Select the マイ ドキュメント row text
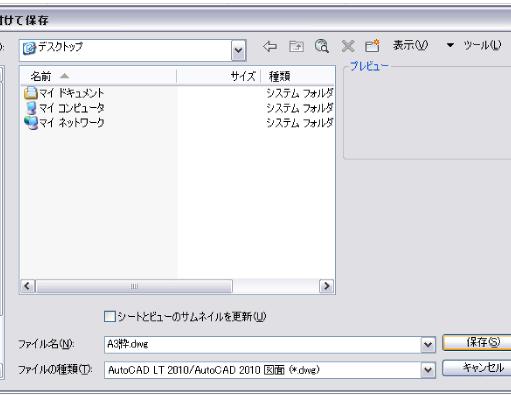The height and width of the screenshot is (395, 511). pyautogui.click(x=71, y=93)
